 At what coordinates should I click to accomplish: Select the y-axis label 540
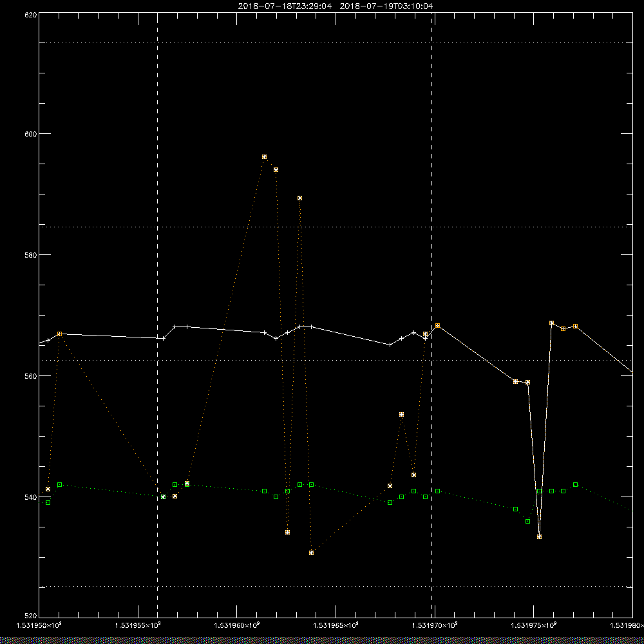click(30, 497)
